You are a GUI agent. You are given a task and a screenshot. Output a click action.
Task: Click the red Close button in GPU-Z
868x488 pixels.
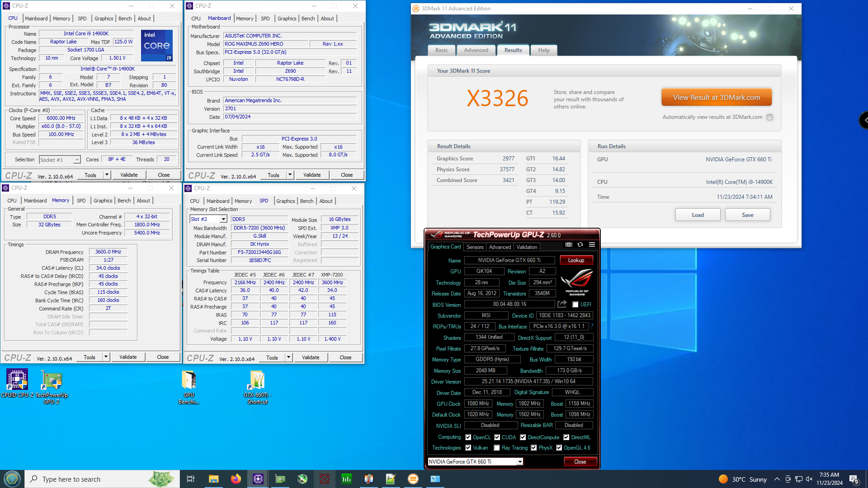click(580, 461)
